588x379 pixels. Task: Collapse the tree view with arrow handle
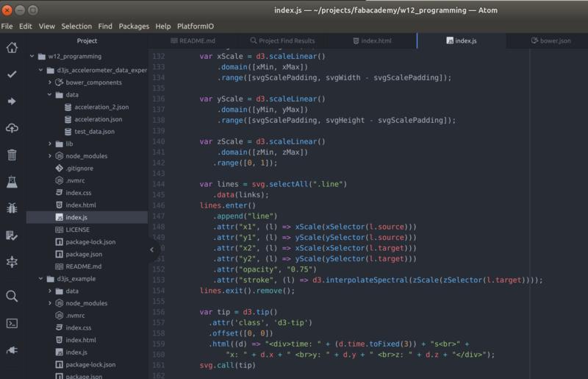coord(152,249)
